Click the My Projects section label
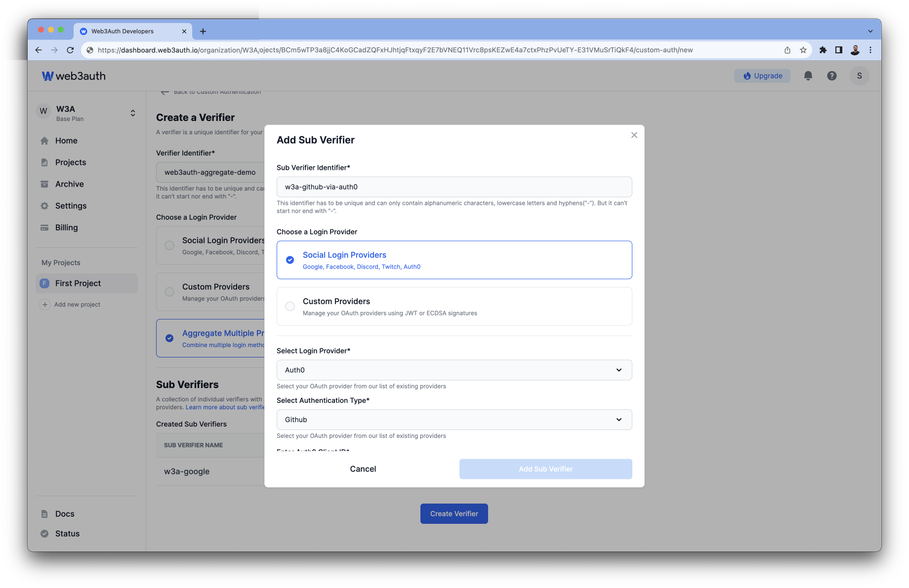 pos(61,263)
